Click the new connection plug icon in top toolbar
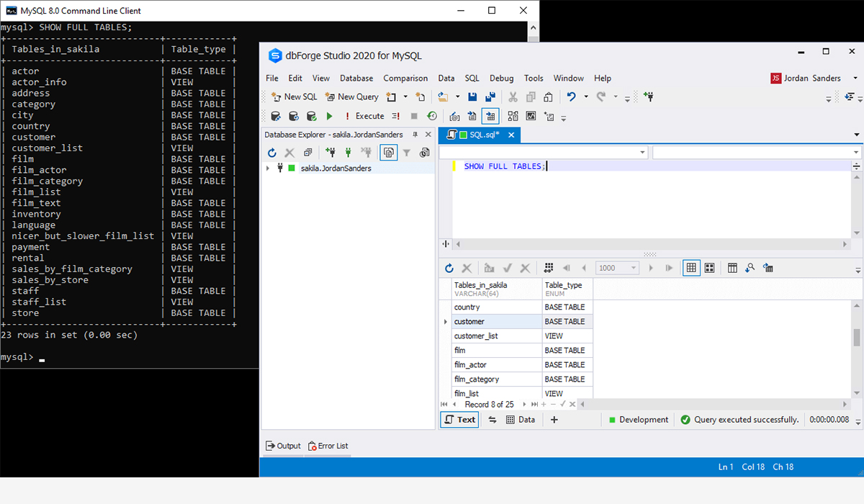 649,96
